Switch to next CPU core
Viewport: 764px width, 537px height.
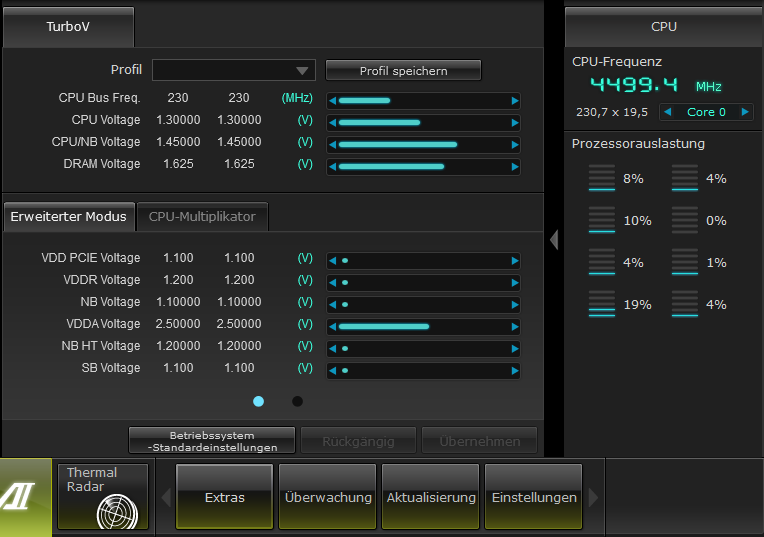click(745, 112)
